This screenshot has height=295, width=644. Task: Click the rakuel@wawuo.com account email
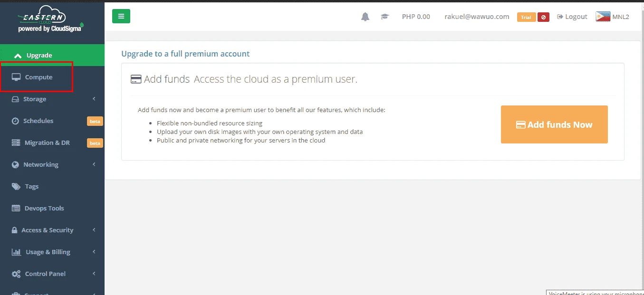click(x=477, y=17)
